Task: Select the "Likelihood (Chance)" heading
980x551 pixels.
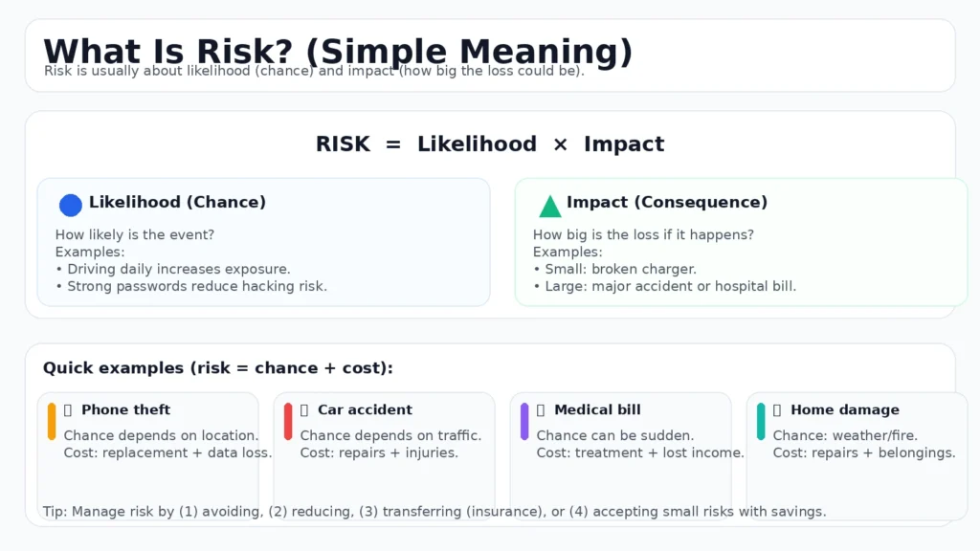Action: (177, 203)
